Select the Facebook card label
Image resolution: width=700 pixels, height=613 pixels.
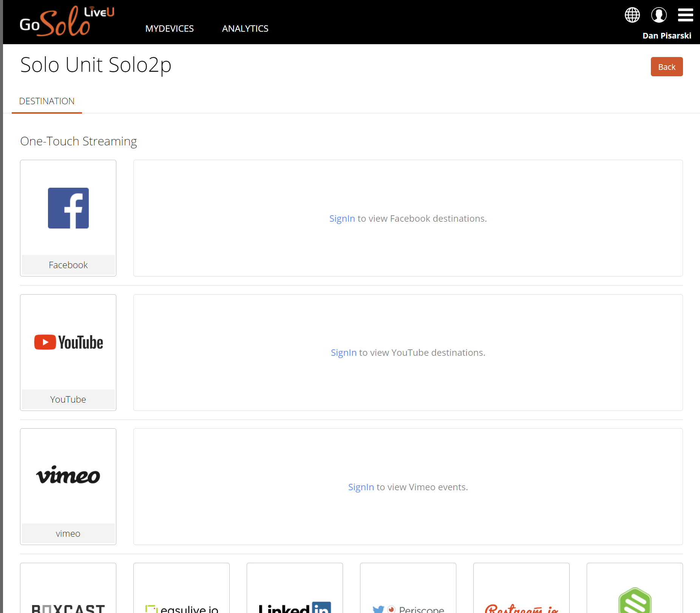[68, 265]
